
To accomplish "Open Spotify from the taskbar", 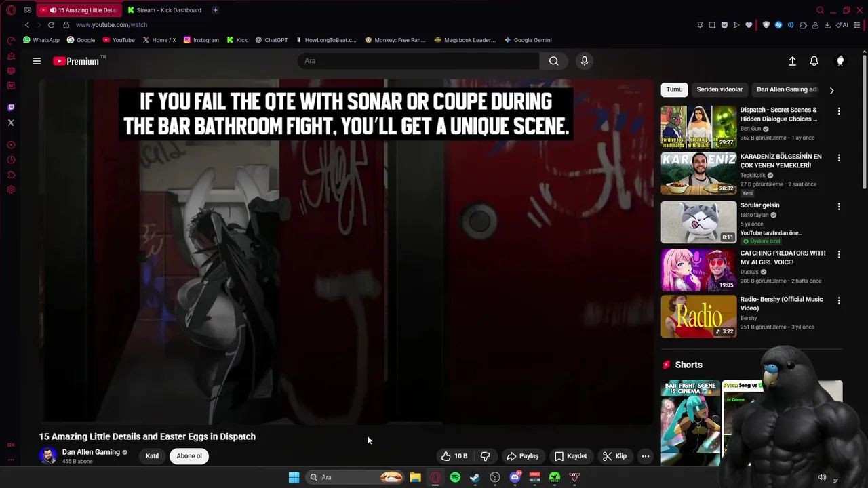I will (455, 477).
